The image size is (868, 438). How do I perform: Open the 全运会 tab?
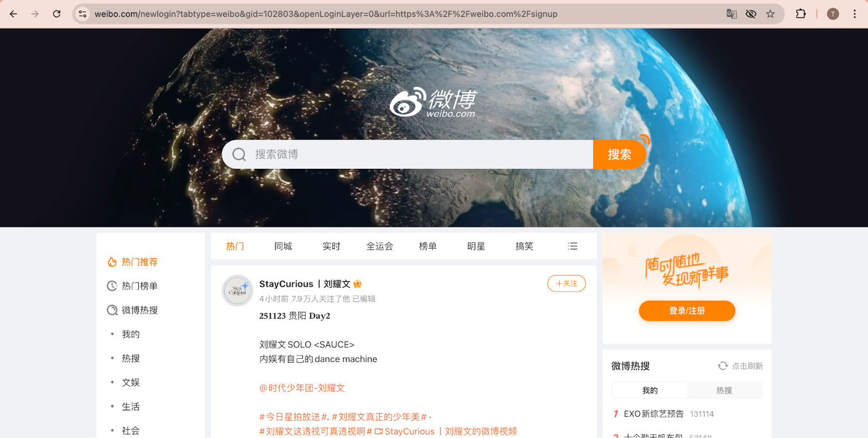pos(380,246)
